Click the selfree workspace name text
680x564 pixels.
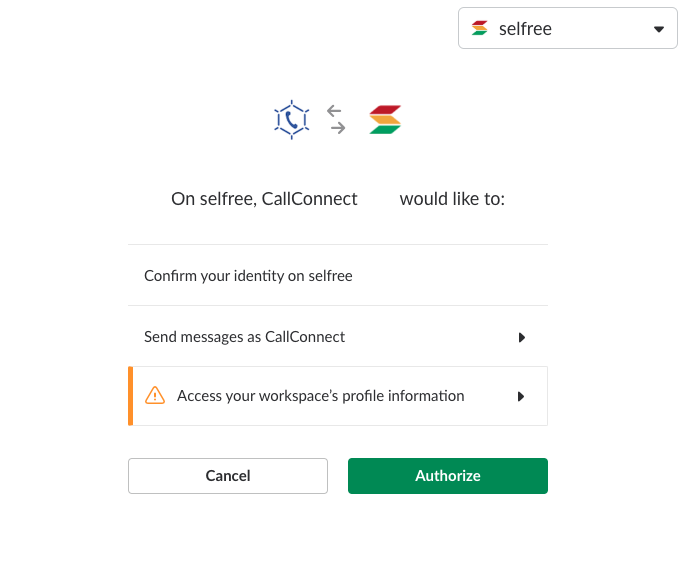click(x=525, y=29)
